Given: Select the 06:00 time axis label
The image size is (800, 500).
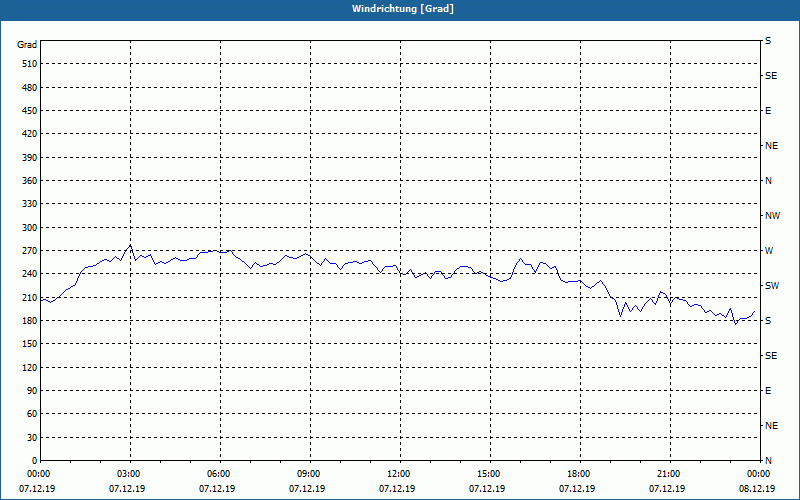Looking at the screenshot, I should coord(218,474).
